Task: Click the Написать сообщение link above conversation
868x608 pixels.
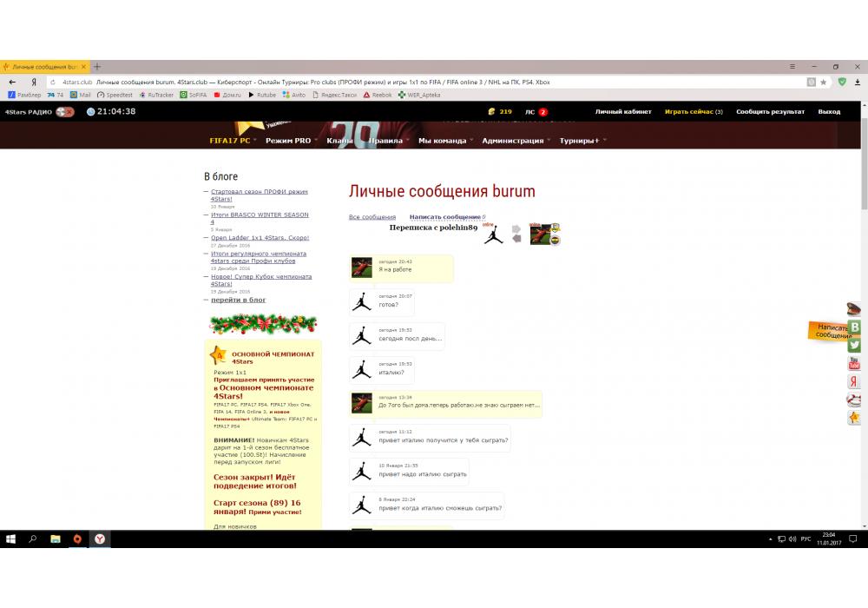Action: [x=444, y=217]
